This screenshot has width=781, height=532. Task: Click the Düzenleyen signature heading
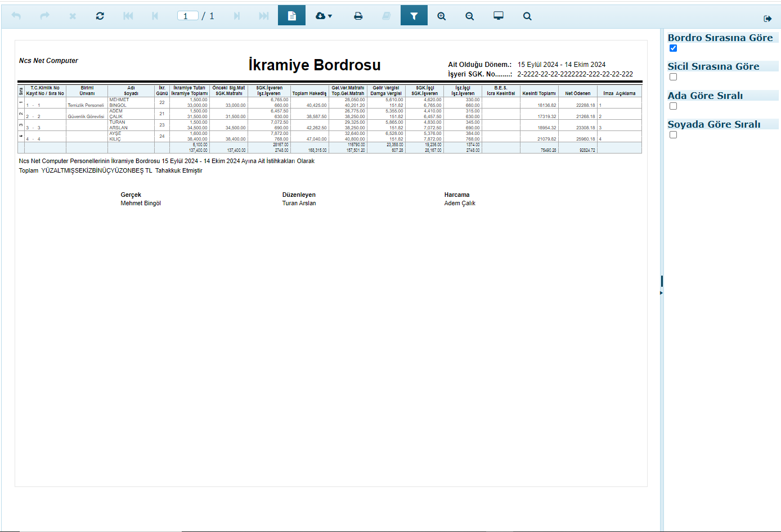point(299,195)
